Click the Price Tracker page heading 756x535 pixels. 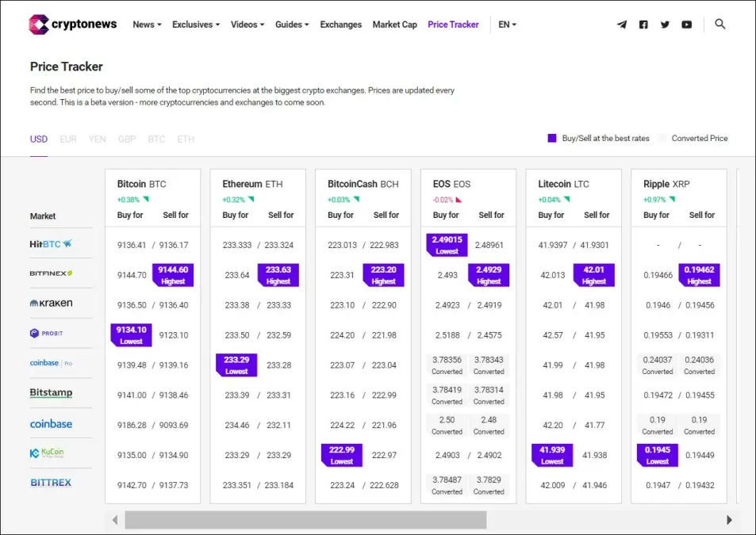[67, 67]
